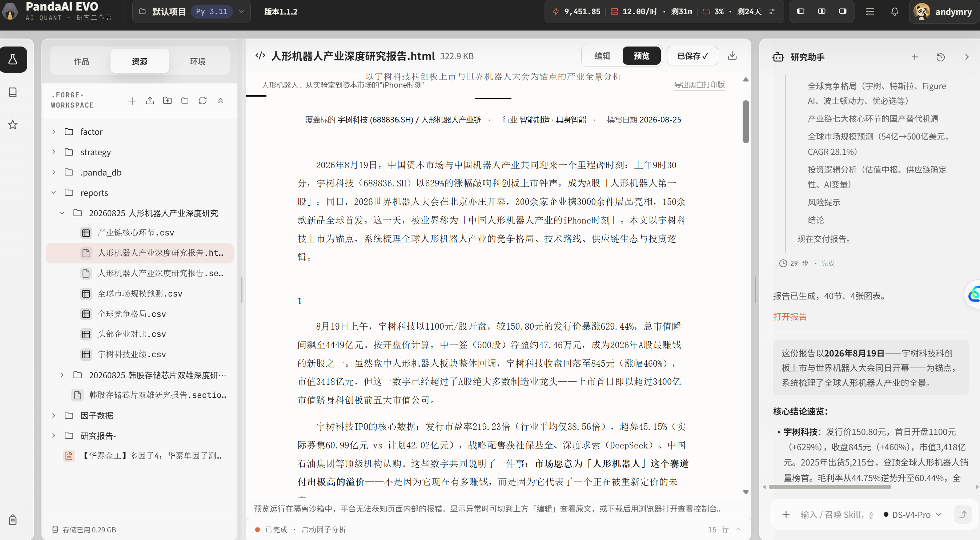Open the book library sidebar icon
This screenshot has height=540, width=980.
click(x=13, y=92)
